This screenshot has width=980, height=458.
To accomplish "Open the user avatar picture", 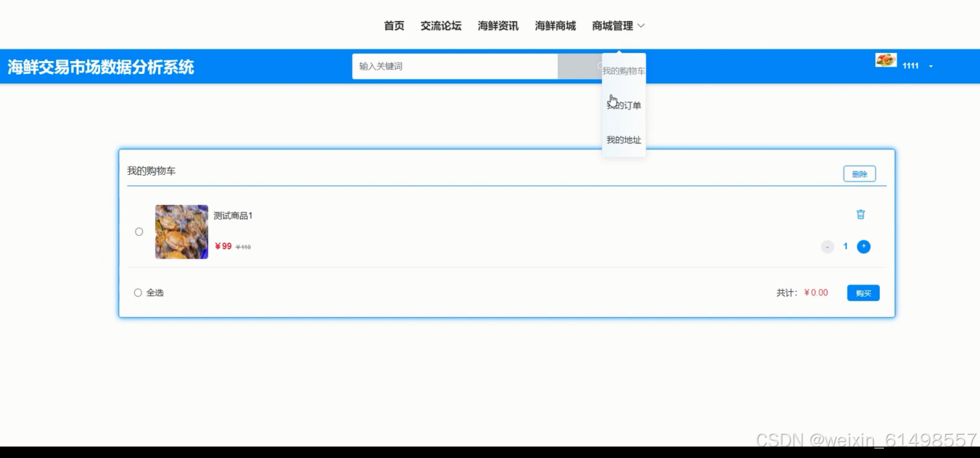I will [886, 60].
